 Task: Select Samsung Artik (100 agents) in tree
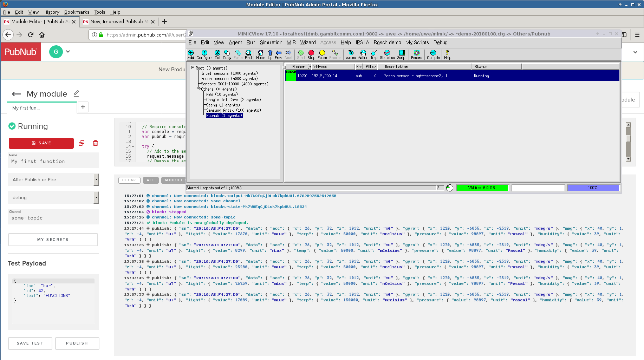pyautogui.click(x=233, y=110)
